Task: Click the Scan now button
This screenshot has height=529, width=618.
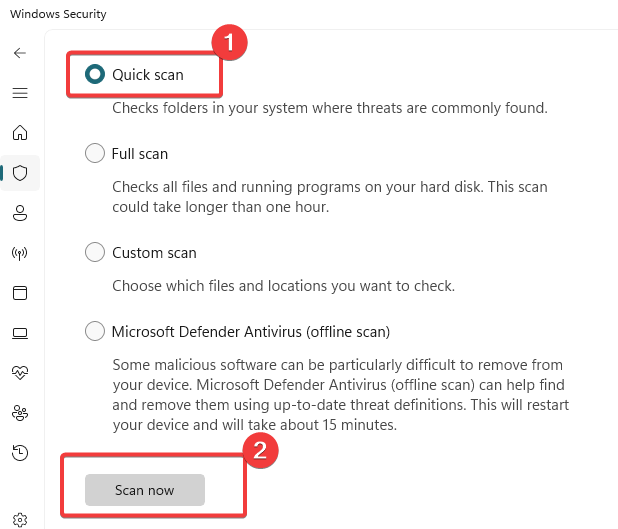Action: (x=145, y=490)
